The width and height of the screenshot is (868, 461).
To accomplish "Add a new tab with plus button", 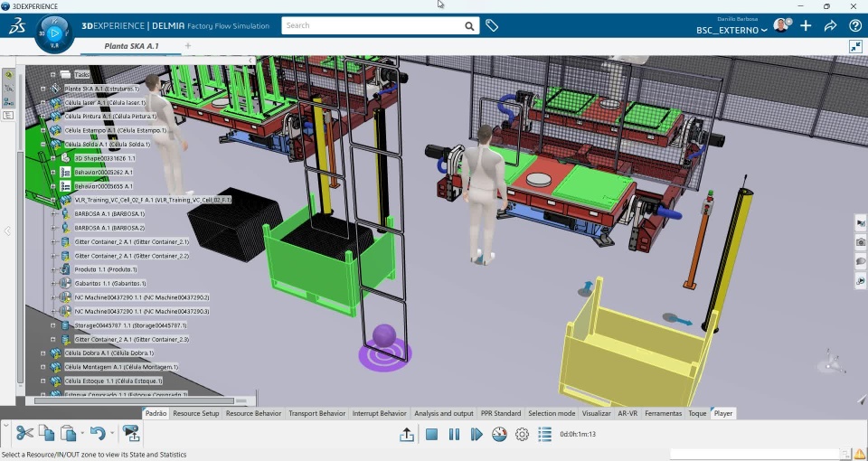I will pos(188,46).
